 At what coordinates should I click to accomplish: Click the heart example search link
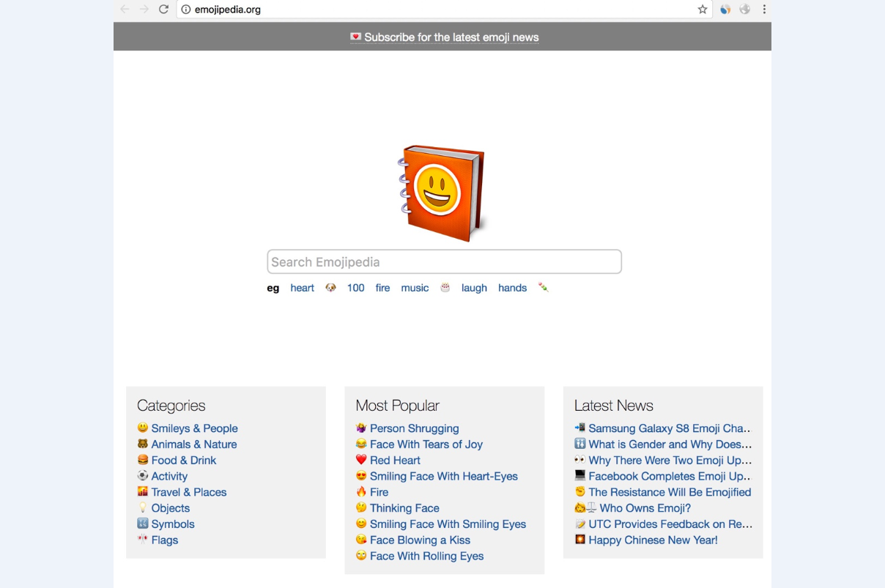tap(302, 288)
